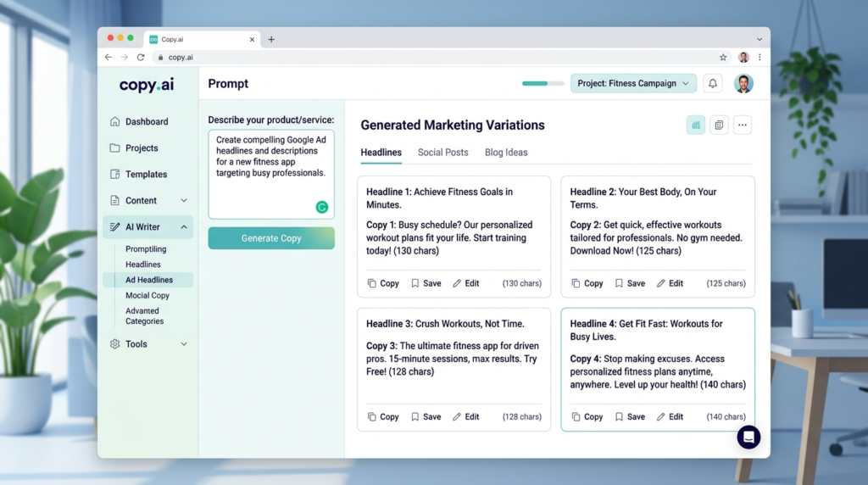Viewport: 868px width, 485px height.
Task: Click the teal chart view icon
Action: tap(696, 125)
